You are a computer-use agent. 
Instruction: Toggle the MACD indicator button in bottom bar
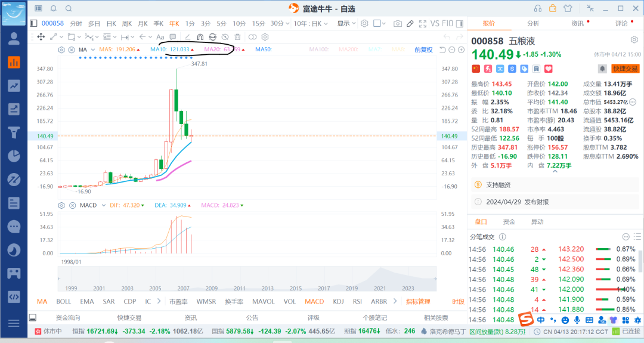point(314,301)
